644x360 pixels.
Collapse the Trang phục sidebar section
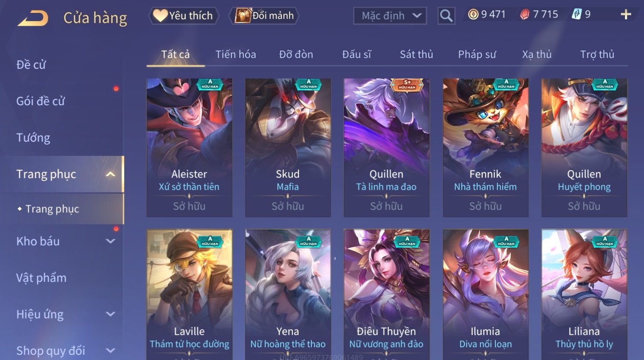(x=110, y=174)
